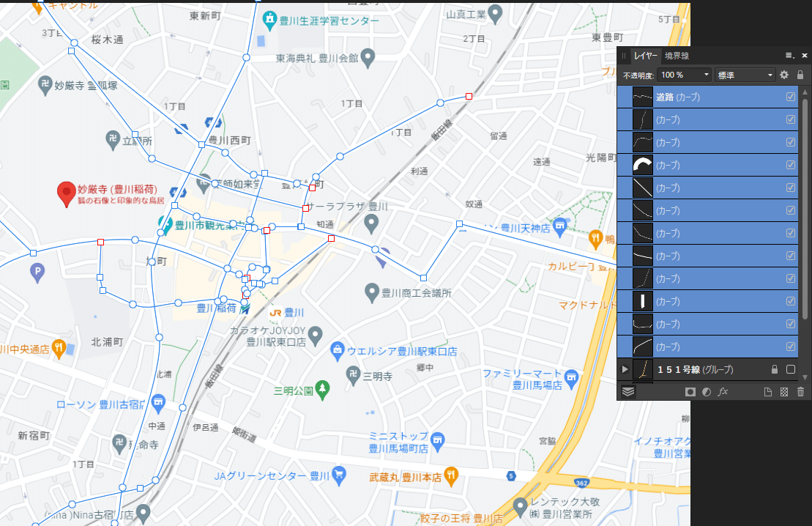Select the white vertical bar curve layer name
This screenshot has height=526, width=812.
668,301
